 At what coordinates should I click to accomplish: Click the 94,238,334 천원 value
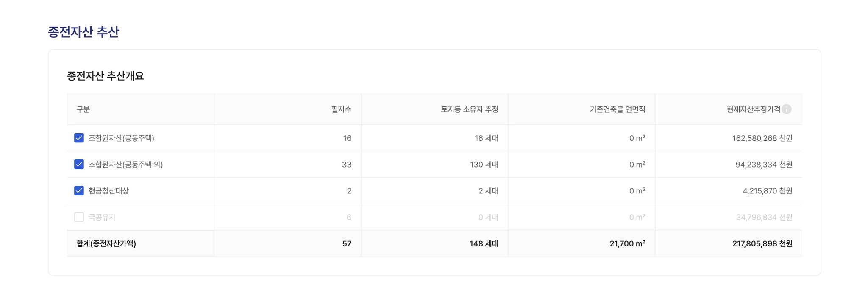tap(764, 165)
